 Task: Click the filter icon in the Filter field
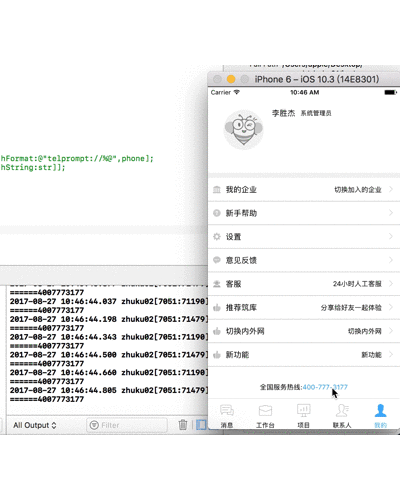click(x=94, y=425)
